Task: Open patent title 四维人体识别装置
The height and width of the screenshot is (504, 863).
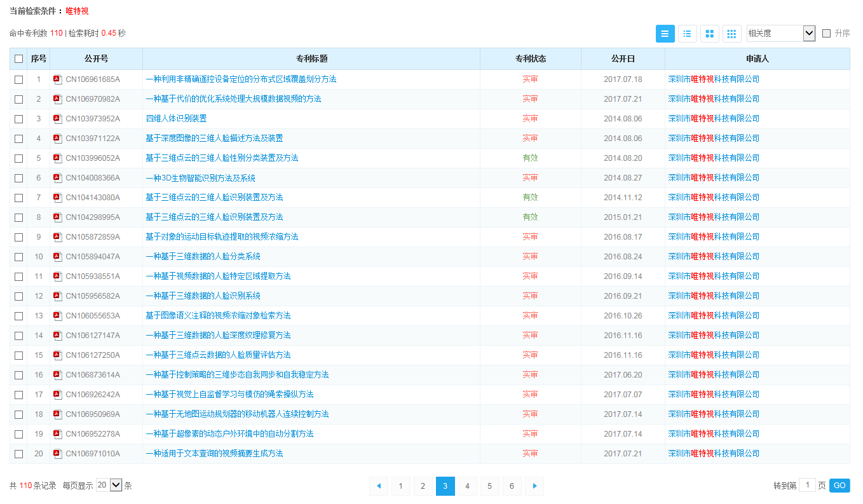Action: click(176, 119)
